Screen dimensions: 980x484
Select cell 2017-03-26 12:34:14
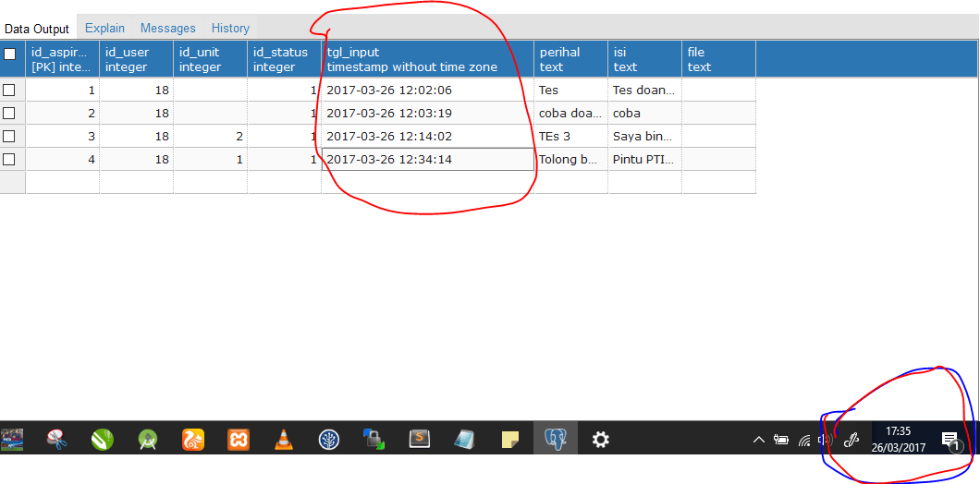pos(428,159)
